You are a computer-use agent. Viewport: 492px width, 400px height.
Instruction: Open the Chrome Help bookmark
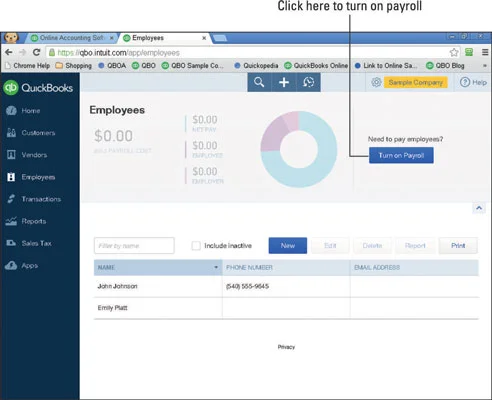pyautogui.click(x=28, y=66)
